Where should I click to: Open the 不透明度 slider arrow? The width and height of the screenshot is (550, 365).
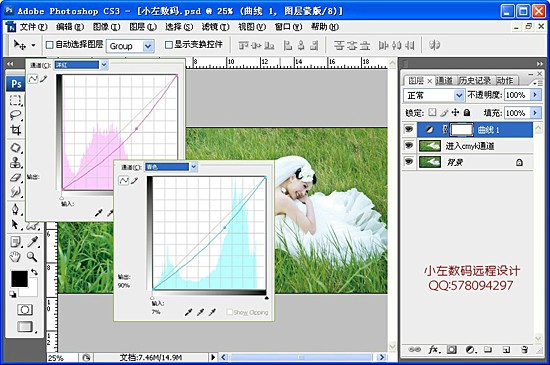tap(535, 95)
